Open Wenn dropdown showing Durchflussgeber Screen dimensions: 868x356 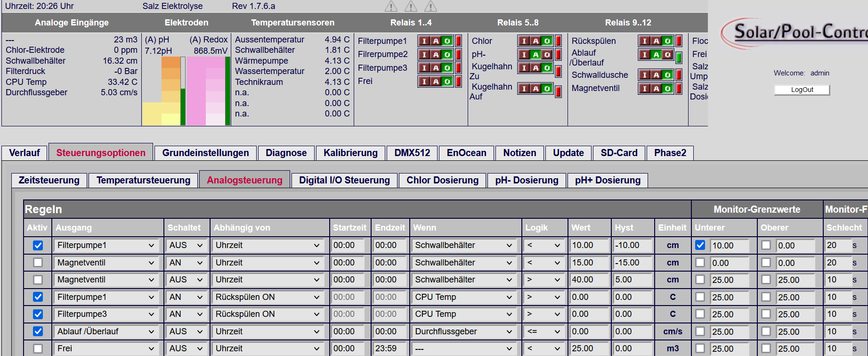(x=463, y=331)
